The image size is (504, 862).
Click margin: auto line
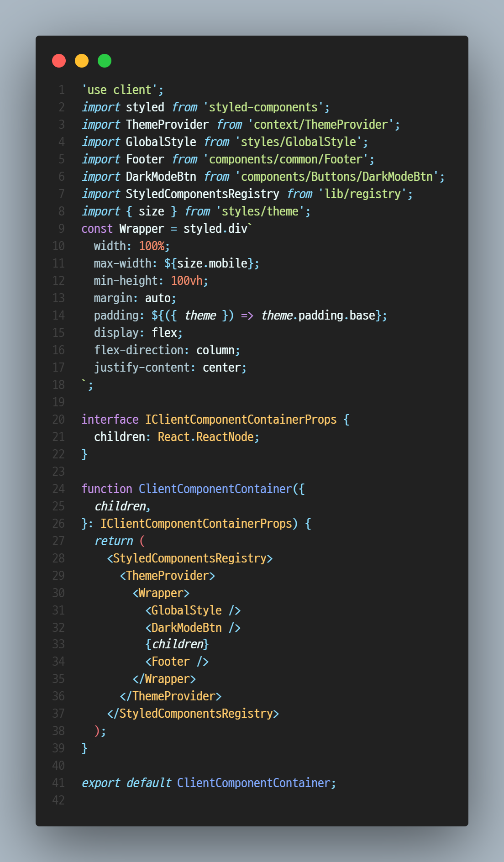tap(135, 298)
